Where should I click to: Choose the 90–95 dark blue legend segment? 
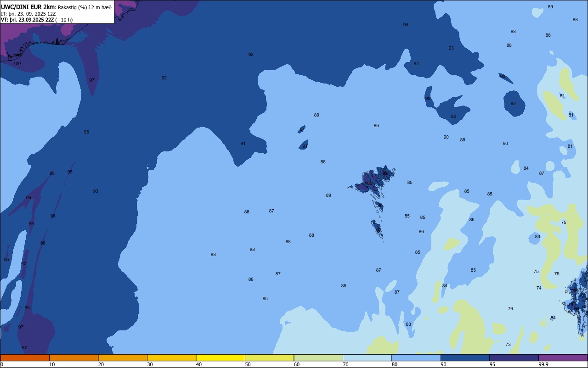[x=465, y=357]
